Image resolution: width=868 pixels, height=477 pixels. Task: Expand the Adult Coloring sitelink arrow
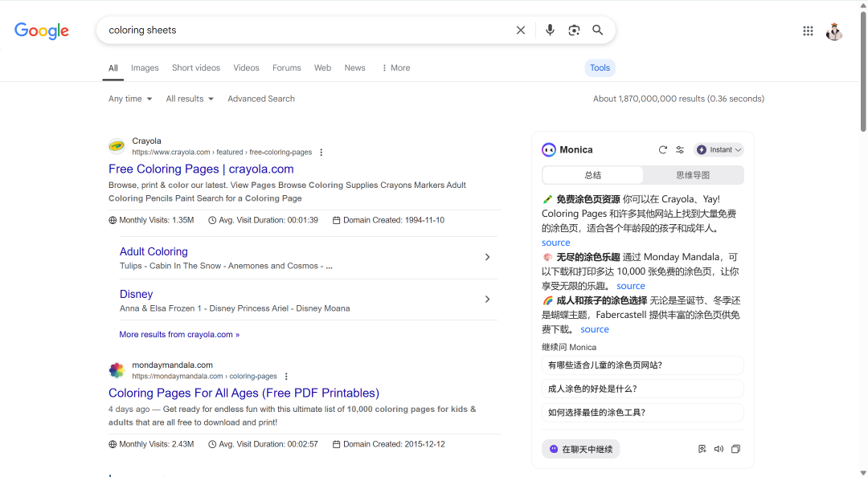(x=487, y=257)
